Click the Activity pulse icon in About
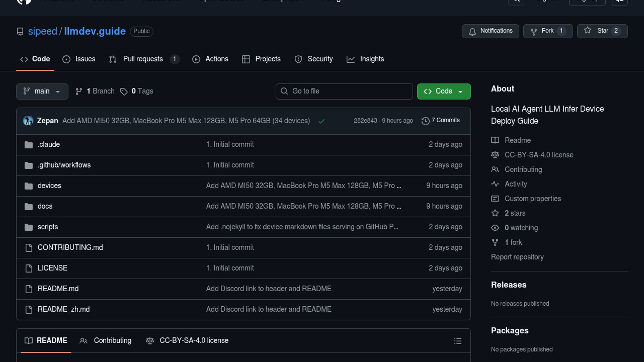The width and height of the screenshot is (644, 362). coord(495,184)
